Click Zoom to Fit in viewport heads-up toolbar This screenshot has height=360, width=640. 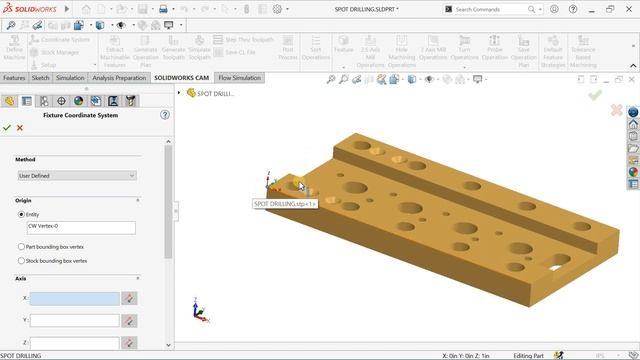point(331,79)
